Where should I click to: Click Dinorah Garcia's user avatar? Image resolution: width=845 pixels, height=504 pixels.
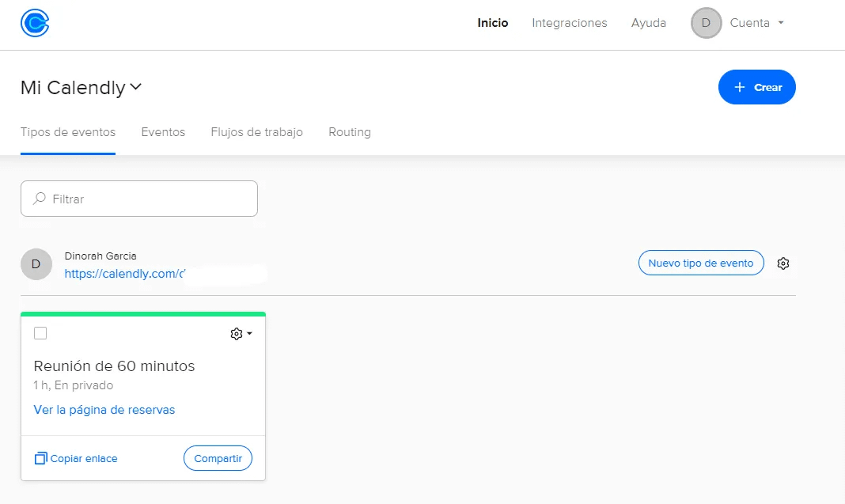[x=36, y=264]
